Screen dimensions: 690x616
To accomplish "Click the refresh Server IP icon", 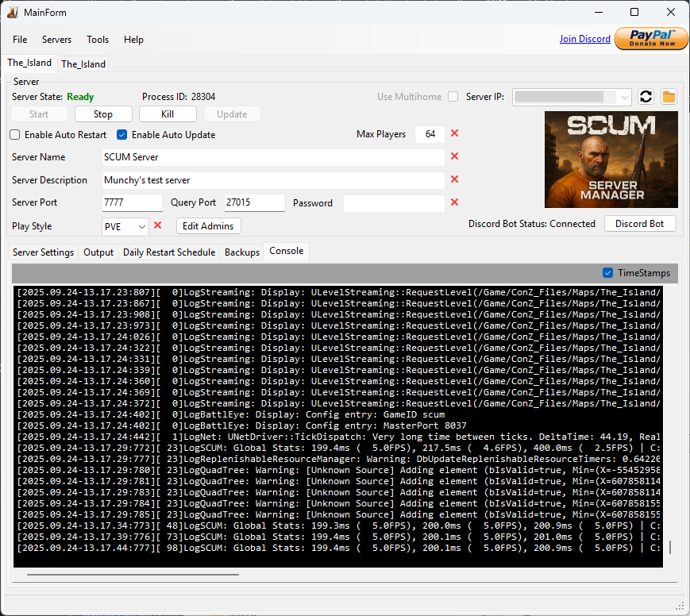I will [646, 97].
